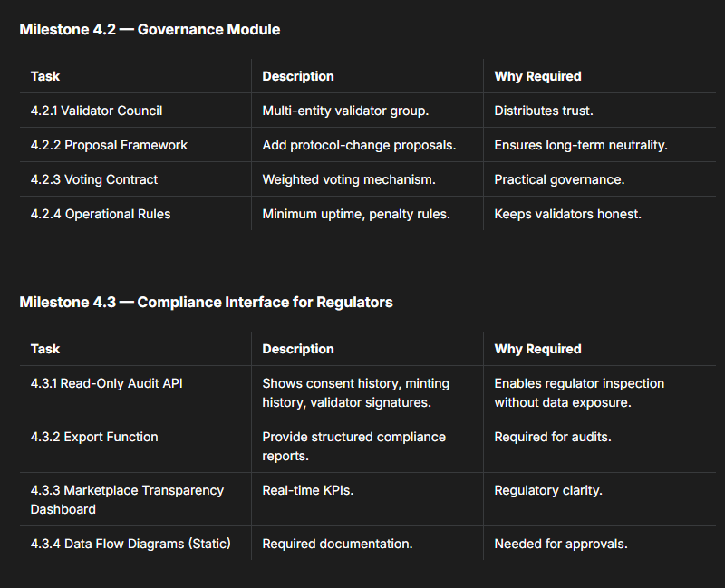
Task: Select the Ensures long-term neutrality cell
Action: [580, 145]
